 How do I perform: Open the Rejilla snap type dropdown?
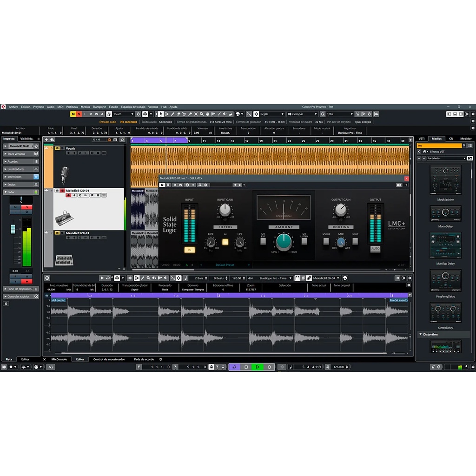tap(272, 114)
